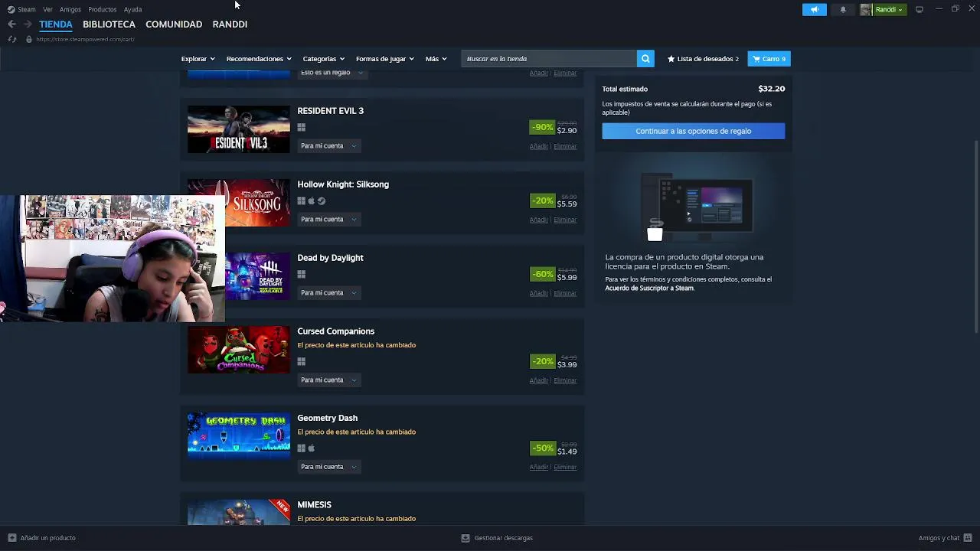Click the cart icon in Carro button
Viewport: 980px width, 551px height.
click(756, 59)
